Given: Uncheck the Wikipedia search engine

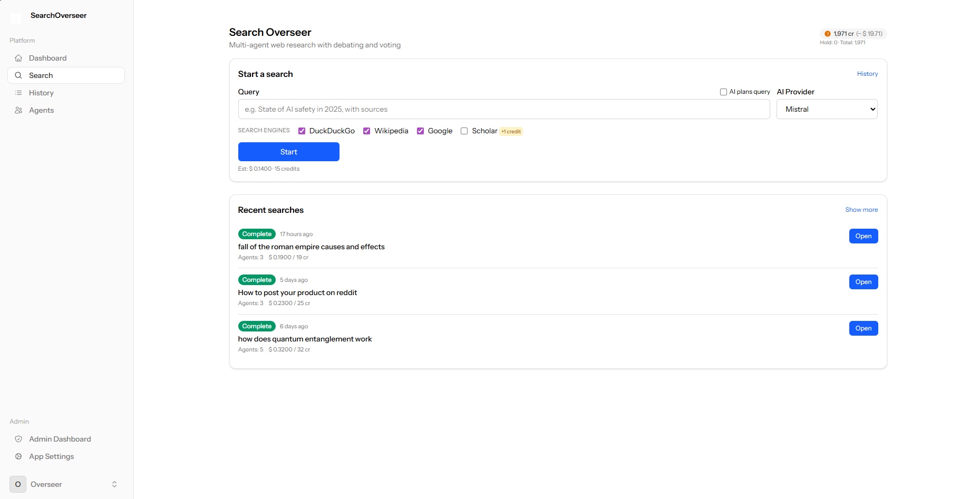Looking at the screenshot, I should click(367, 131).
